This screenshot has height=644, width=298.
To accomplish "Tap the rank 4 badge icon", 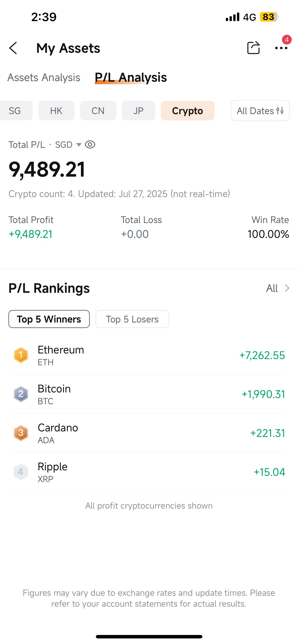I will pos(21,472).
